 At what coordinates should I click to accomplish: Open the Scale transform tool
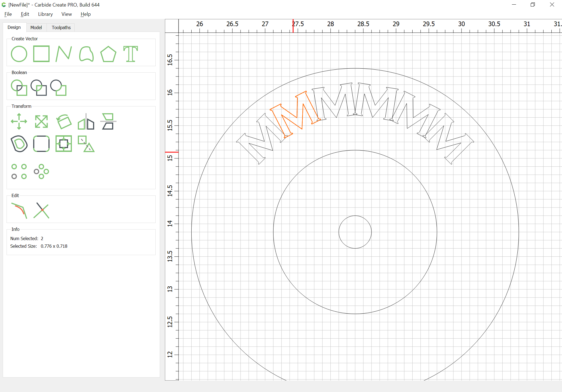click(x=41, y=121)
